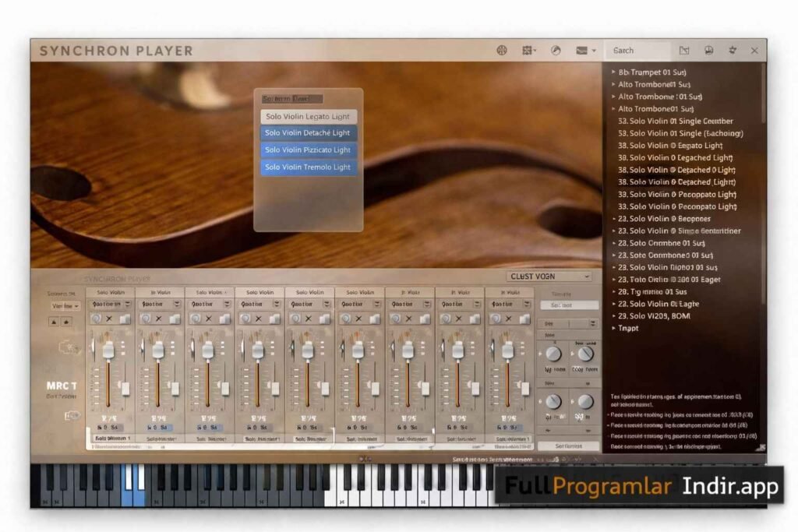Choose Solo Violin Tremolo Light from list
Screen dimensions: 798x532
[309, 167]
